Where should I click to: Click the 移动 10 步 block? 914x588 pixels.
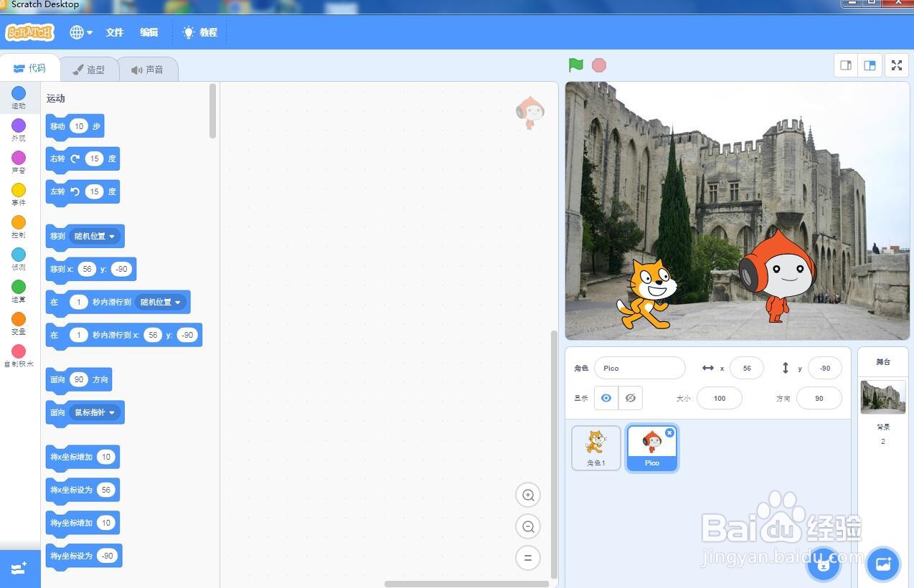75,126
